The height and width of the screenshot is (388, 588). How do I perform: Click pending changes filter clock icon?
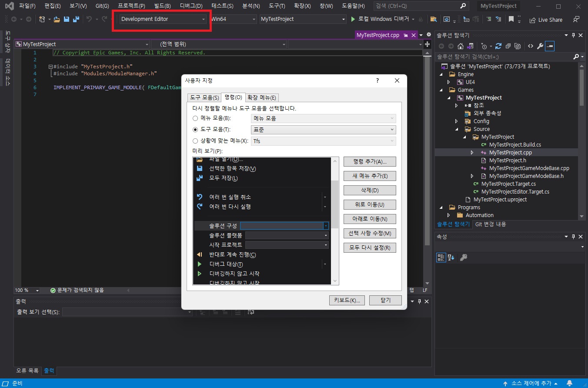pyautogui.click(x=484, y=46)
